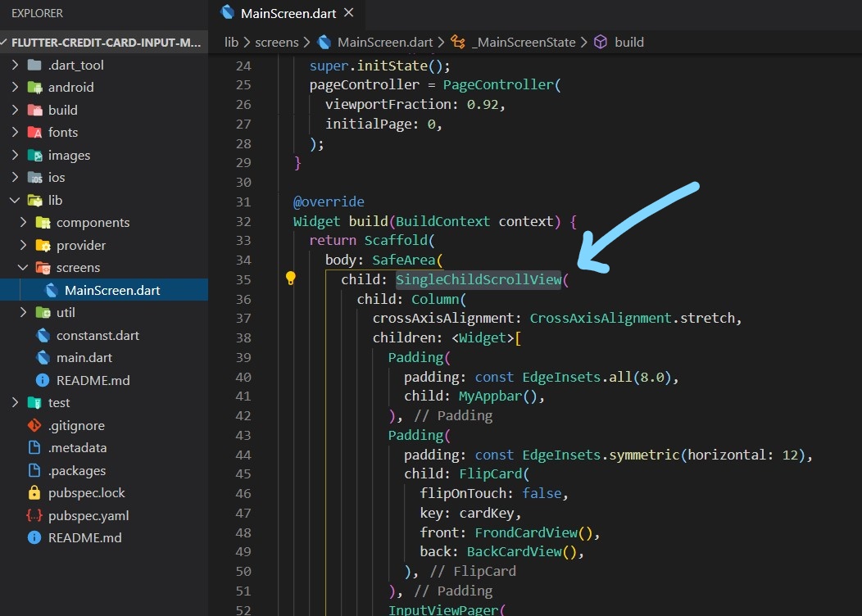Click the lock icon beside pubspec.lock
Screen dimensions: 862x616
[x=34, y=492]
